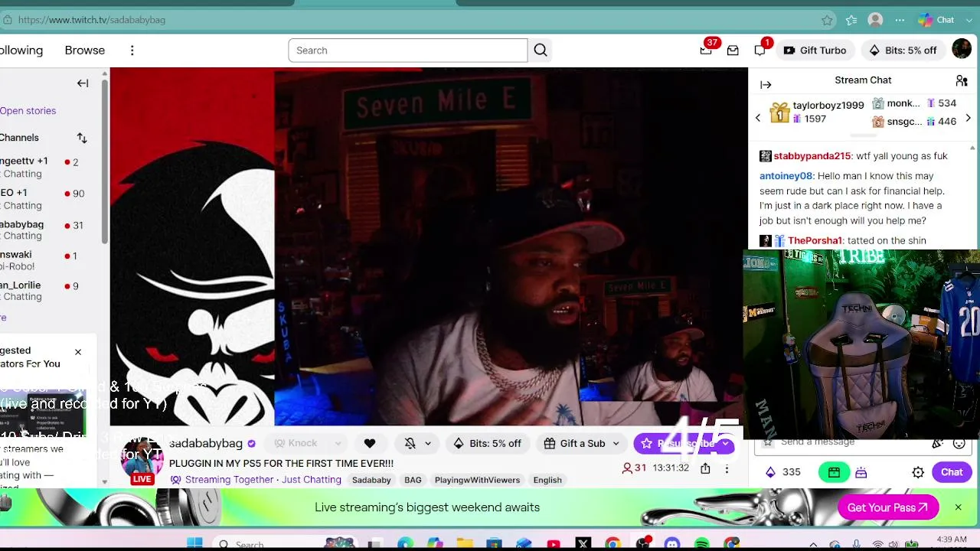Expand the Resubscribe dropdown arrow
Image resolution: width=980 pixels, height=551 pixels.
click(x=725, y=443)
